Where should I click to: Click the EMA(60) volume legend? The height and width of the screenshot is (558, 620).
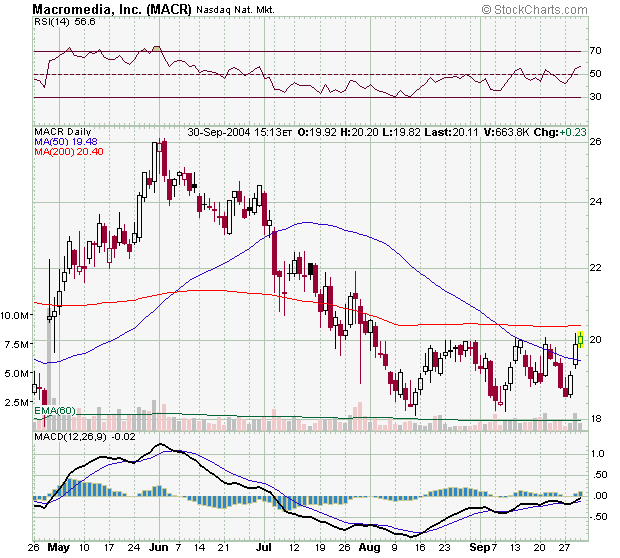pyautogui.click(x=55, y=410)
